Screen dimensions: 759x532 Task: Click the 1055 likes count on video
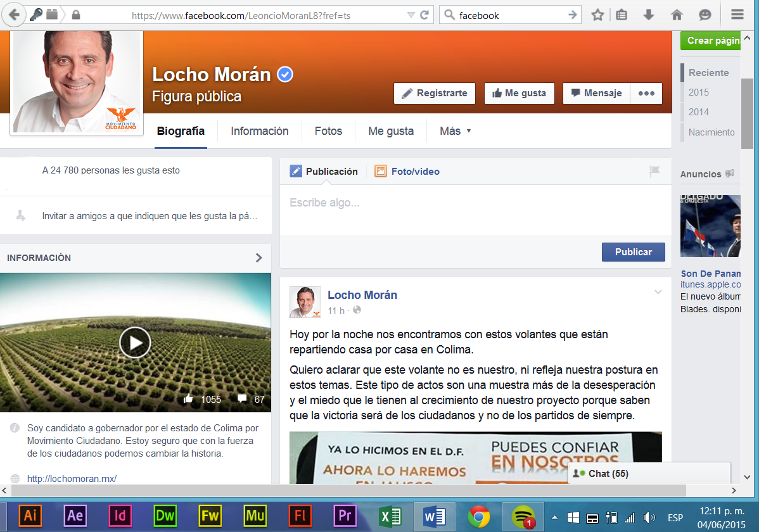click(211, 400)
